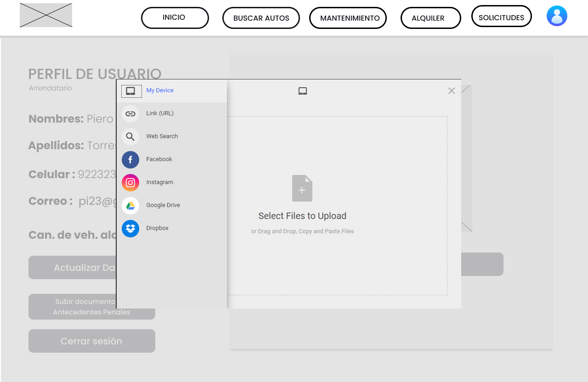Pick the Google Drive icon
This screenshot has width=588, height=382.
(x=130, y=206)
